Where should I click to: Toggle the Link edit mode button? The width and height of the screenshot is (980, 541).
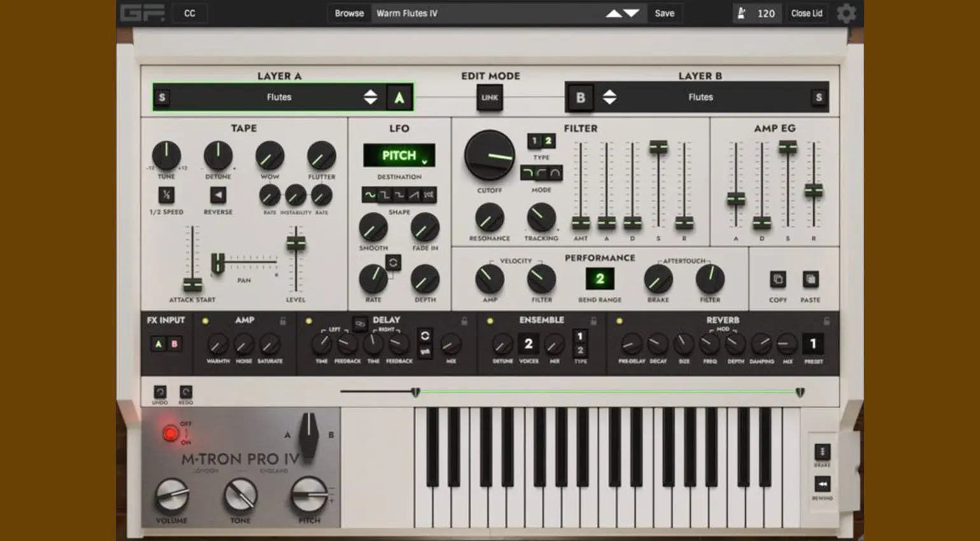tap(489, 97)
